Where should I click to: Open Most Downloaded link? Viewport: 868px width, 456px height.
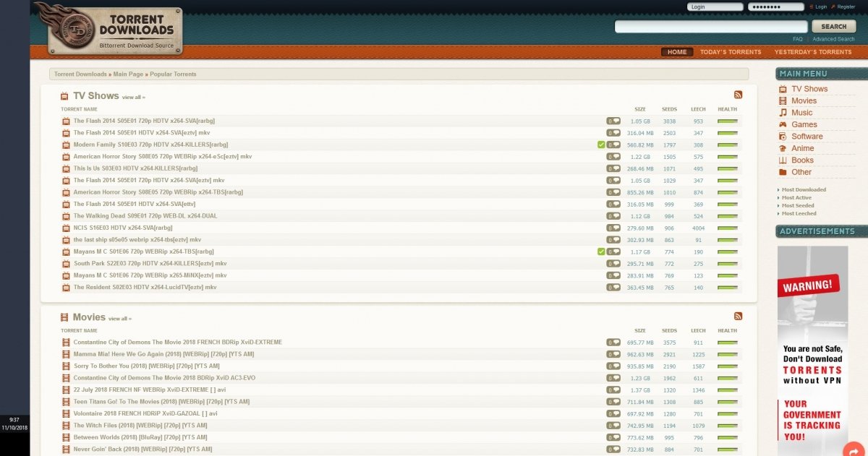click(804, 189)
